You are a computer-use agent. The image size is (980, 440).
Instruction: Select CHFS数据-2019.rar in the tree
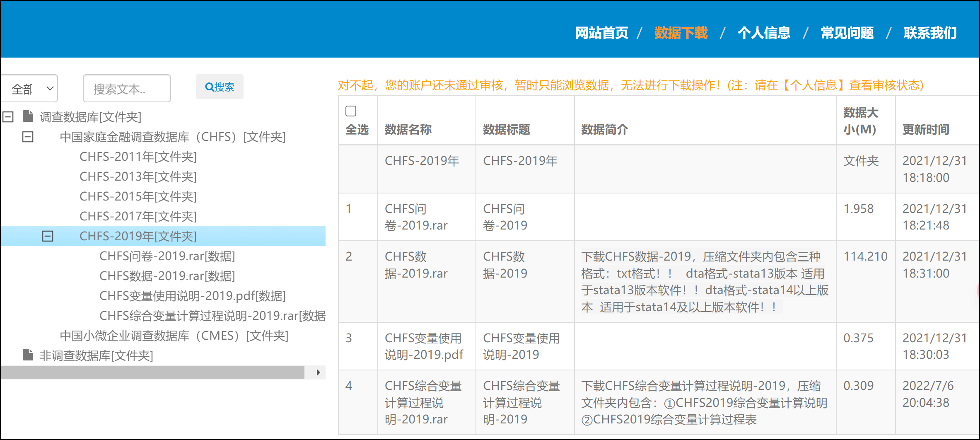click(x=167, y=276)
